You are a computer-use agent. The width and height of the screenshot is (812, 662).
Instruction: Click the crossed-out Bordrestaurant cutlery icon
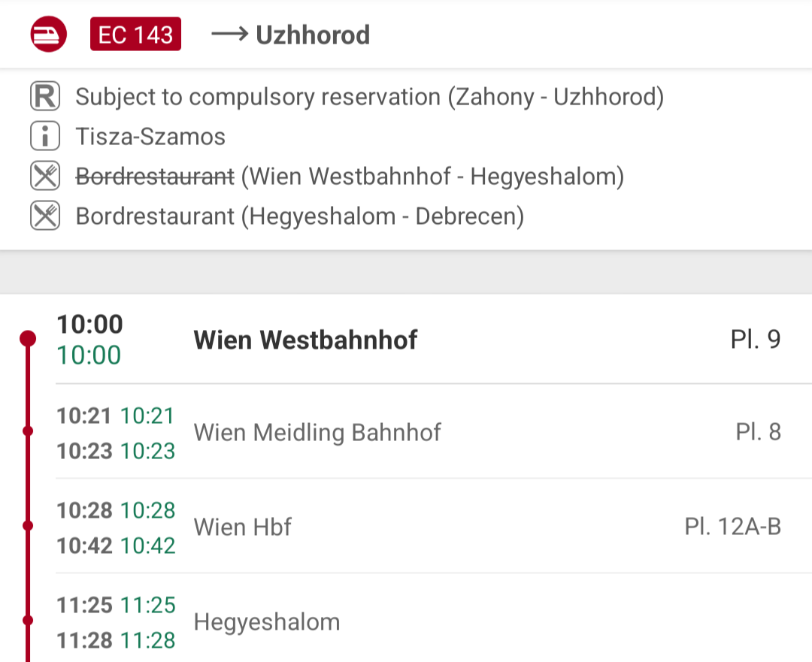[x=45, y=176]
